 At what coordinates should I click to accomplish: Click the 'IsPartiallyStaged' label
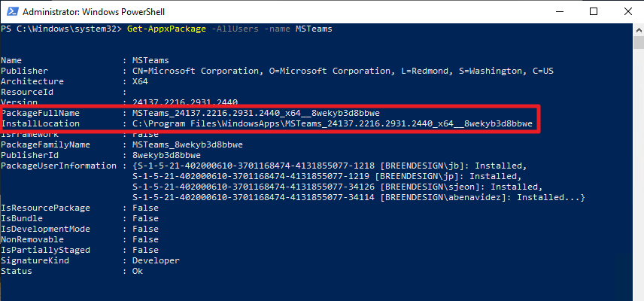coord(45,250)
